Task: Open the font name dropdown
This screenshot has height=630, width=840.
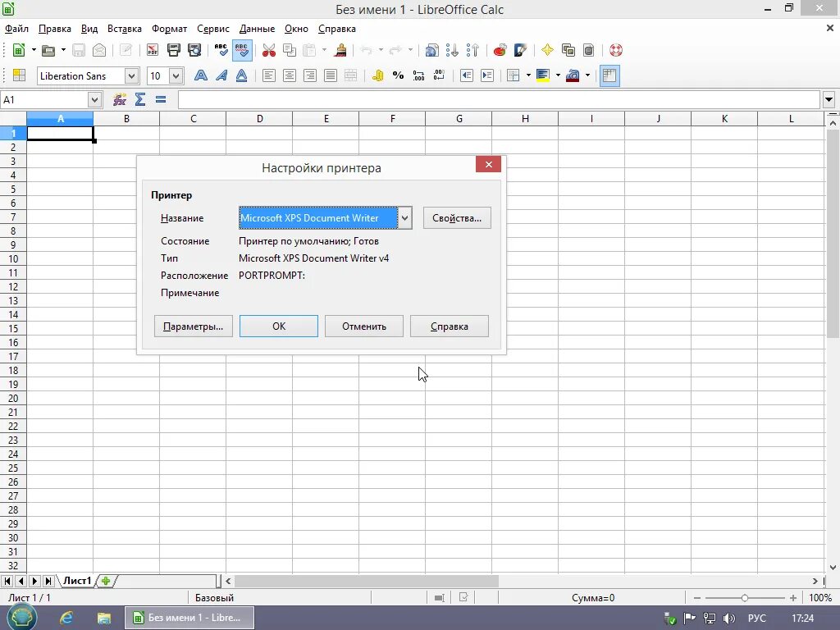Action: pos(132,76)
